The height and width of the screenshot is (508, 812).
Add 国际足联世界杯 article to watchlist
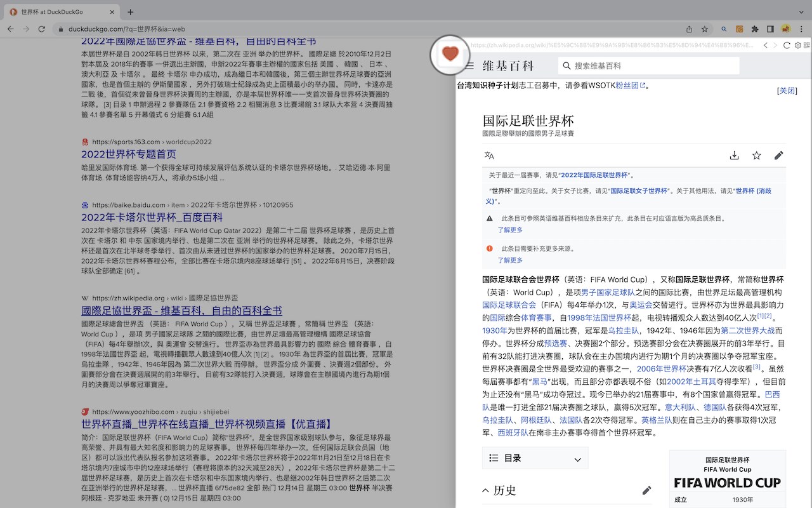pyautogui.click(x=756, y=156)
